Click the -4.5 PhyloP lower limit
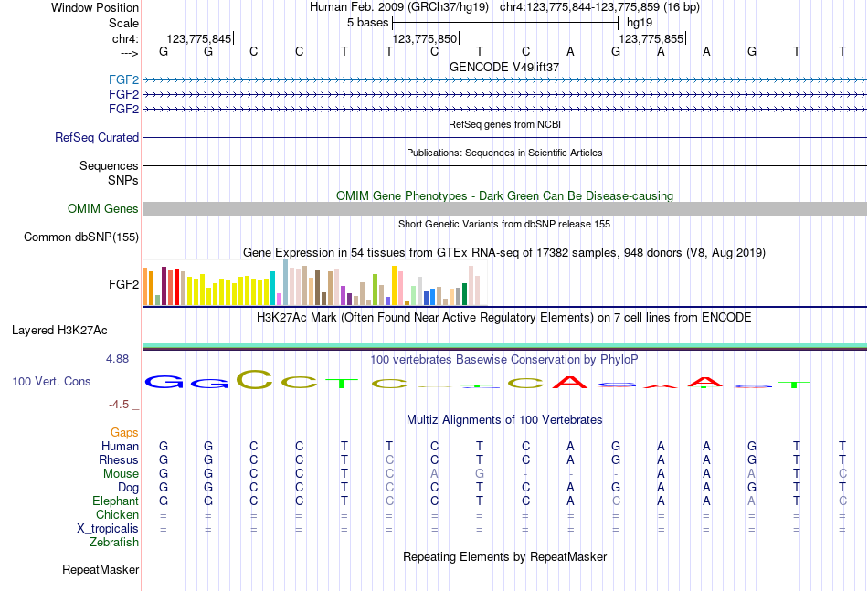The width and height of the screenshot is (868, 591). click(119, 405)
